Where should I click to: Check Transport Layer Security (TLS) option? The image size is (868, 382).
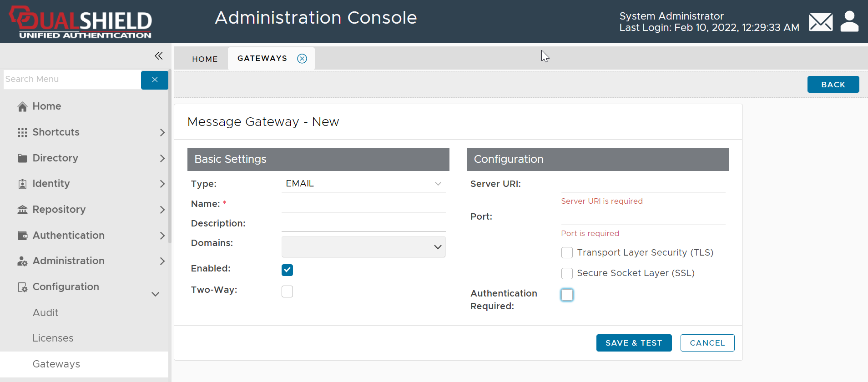pos(567,253)
